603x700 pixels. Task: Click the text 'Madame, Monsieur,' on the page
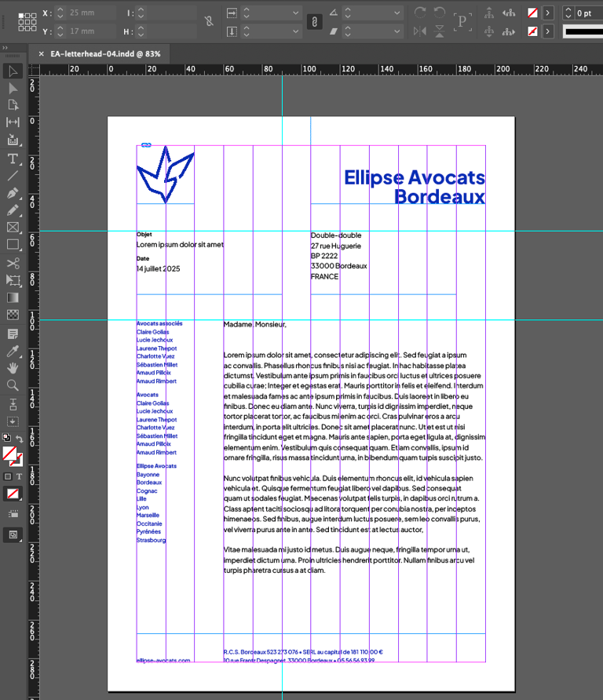pos(254,325)
